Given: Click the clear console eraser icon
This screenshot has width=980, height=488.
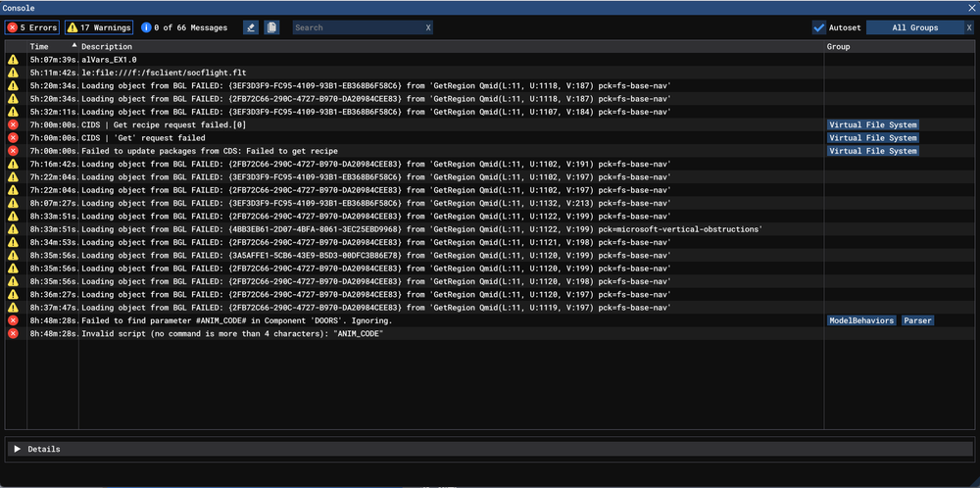Looking at the screenshot, I should coord(252,27).
